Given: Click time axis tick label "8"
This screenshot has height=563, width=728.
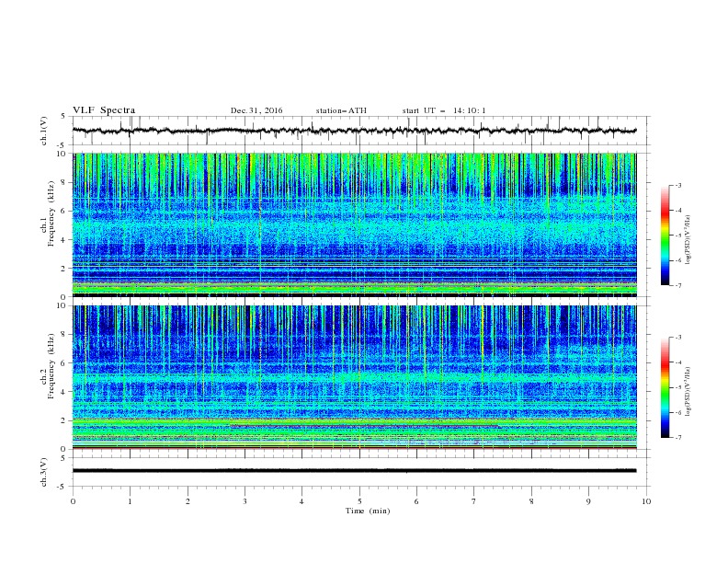Looking at the screenshot, I should click(x=531, y=501).
